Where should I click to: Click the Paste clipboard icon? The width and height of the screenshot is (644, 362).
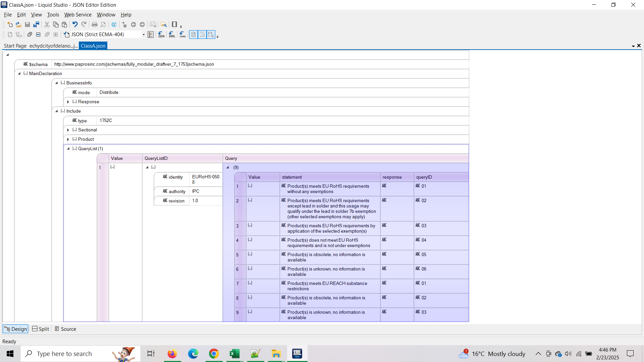64,24
